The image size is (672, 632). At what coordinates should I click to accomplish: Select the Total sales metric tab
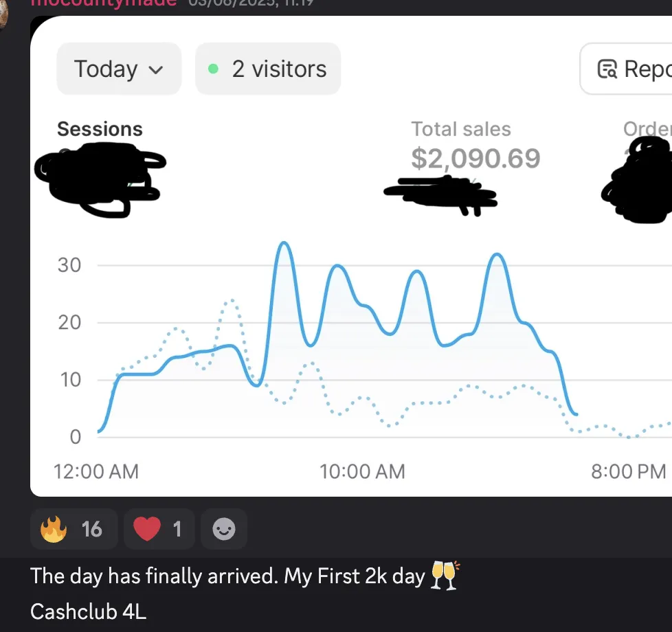click(x=461, y=129)
